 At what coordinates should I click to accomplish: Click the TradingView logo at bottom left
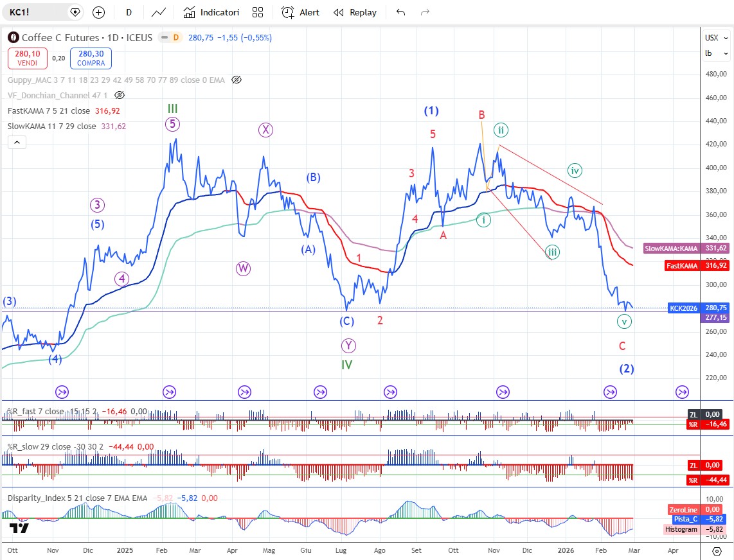click(x=19, y=529)
